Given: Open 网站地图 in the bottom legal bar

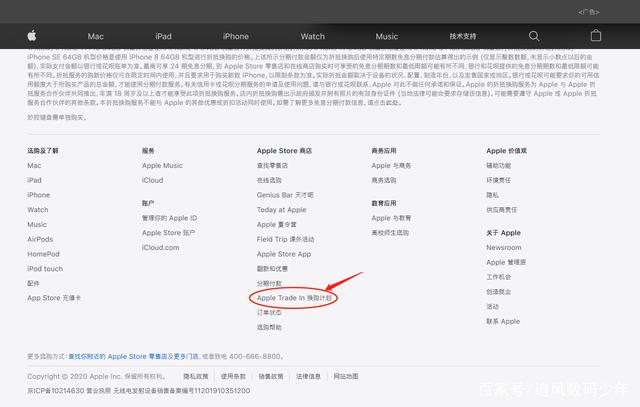Looking at the screenshot, I should [346, 376].
